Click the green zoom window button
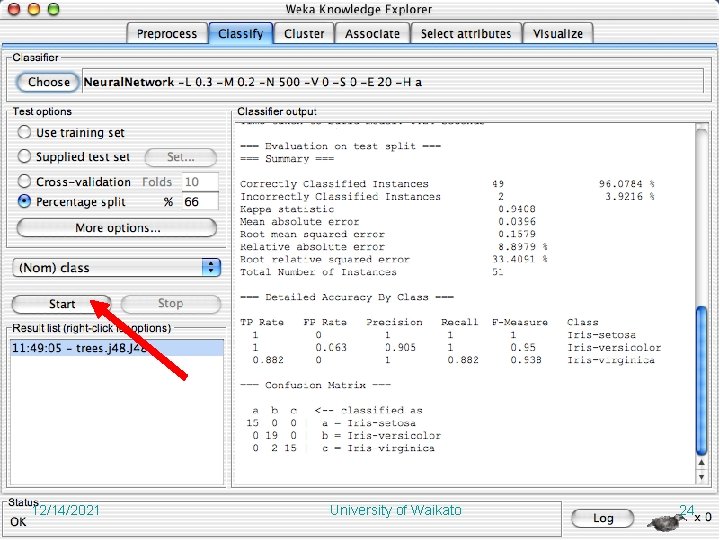The height and width of the screenshot is (540, 720). (x=54, y=9)
